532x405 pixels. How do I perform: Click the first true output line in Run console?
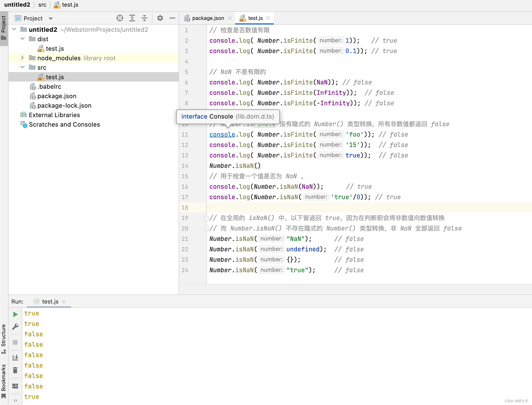(32, 313)
